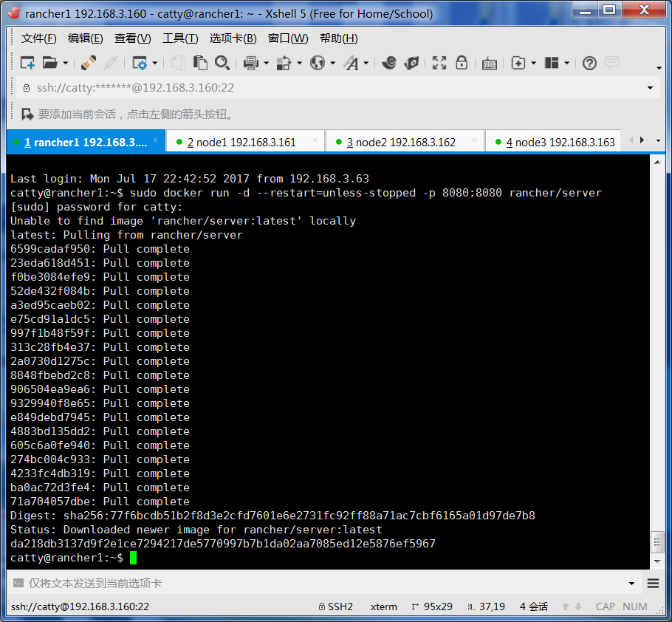Image resolution: width=672 pixels, height=622 pixels.
Task: Open the session folder icon
Action: click(50, 63)
